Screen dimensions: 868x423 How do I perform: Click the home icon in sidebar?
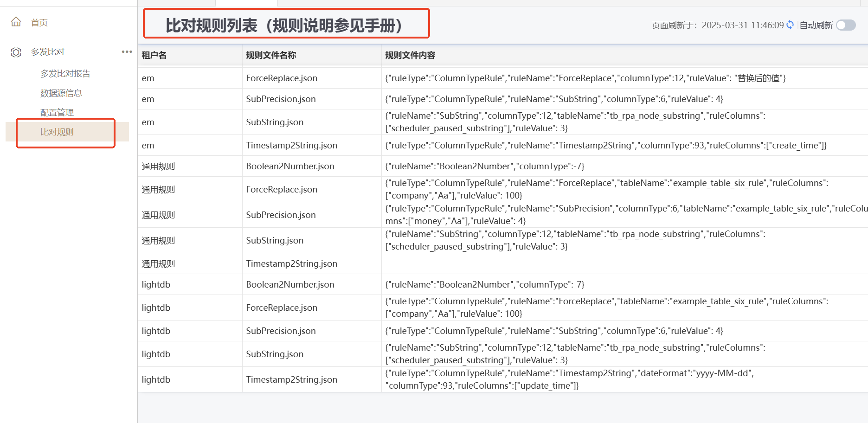[x=16, y=22]
